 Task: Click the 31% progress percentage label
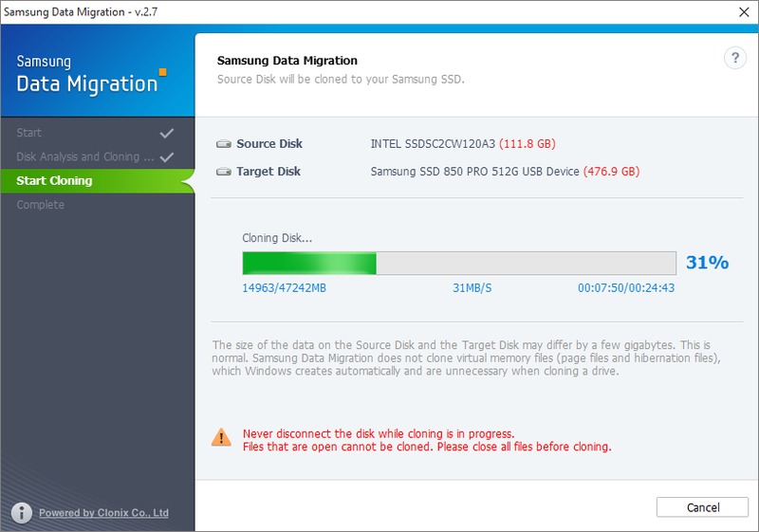[x=707, y=263]
